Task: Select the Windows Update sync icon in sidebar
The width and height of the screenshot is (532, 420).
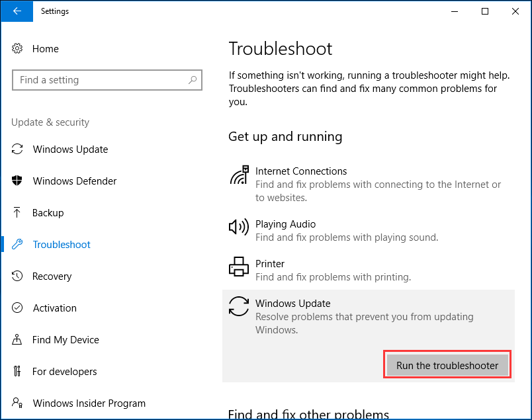Action: pyautogui.click(x=17, y=149)
